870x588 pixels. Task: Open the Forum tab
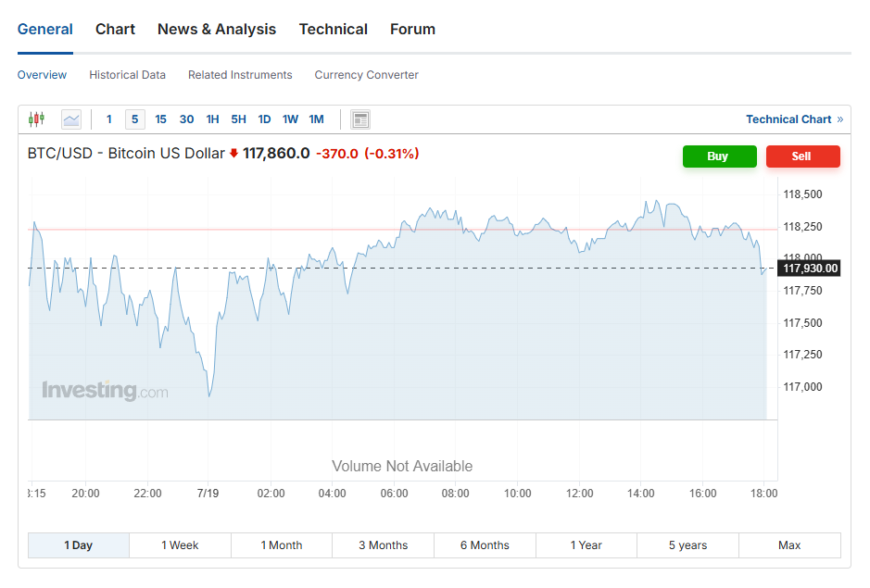click(413, 30)
